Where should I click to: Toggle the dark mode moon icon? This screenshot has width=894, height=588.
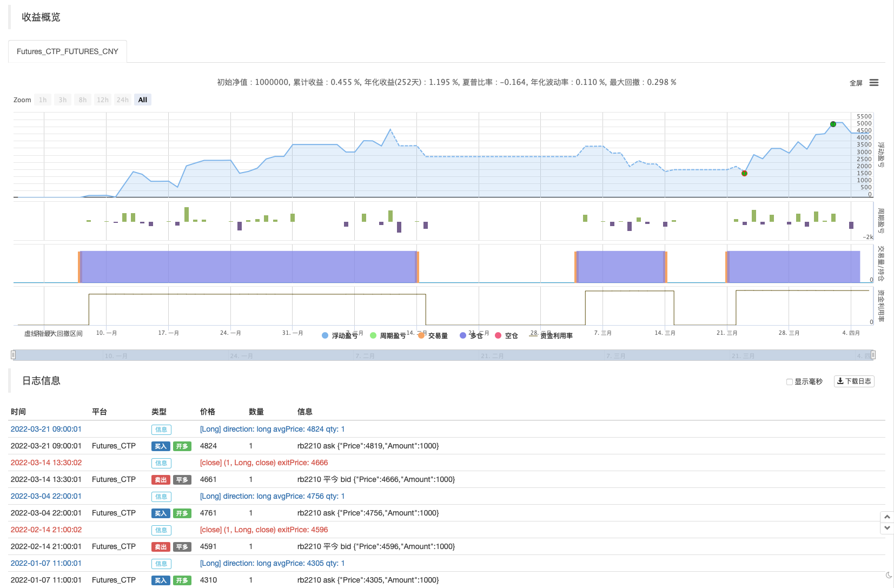click(x=888, y=575)
